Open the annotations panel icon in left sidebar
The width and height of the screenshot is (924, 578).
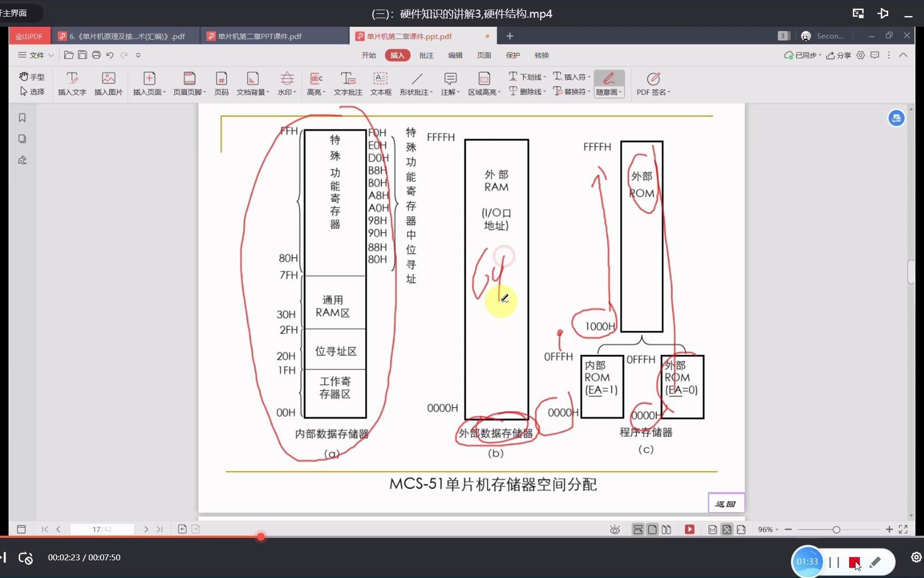tap(22, 160)
